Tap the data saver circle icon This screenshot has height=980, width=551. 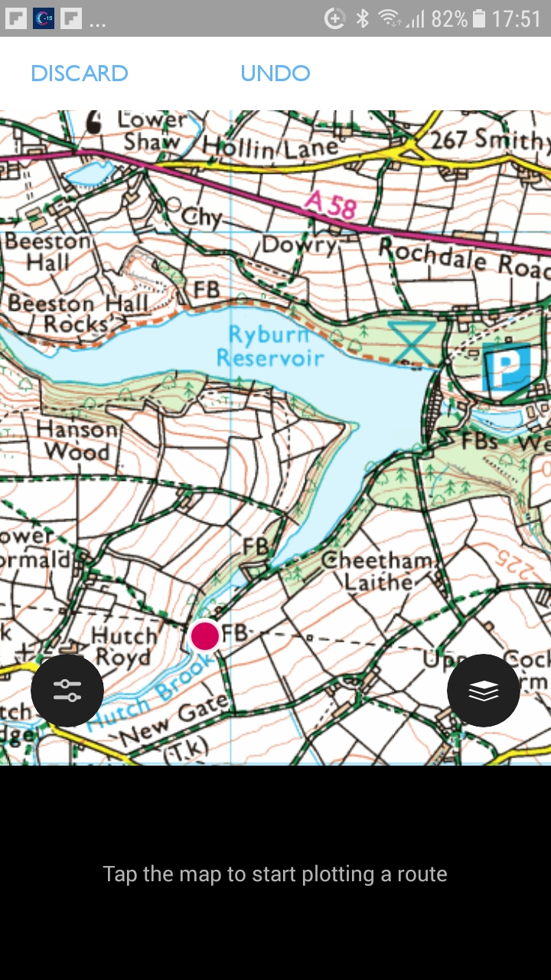(x=334, y=18)
